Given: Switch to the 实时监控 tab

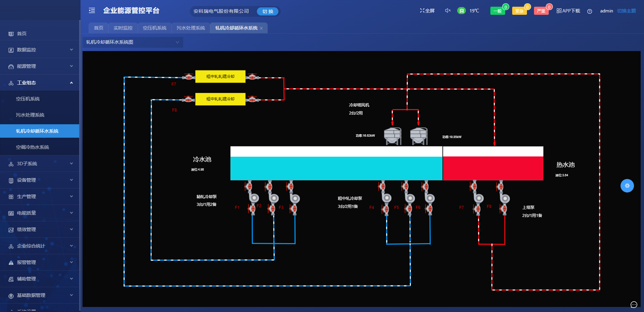Looking at the screenshot, I should (x=123, y=28).
